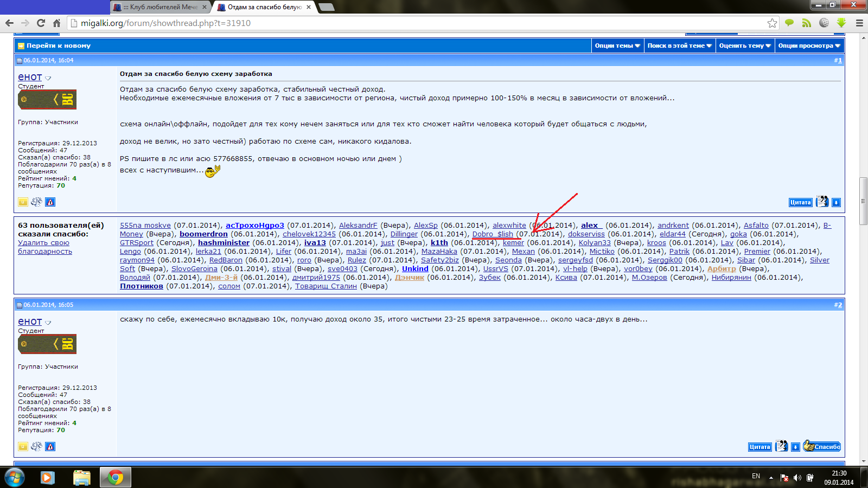The height and width of the screenshot is (488, 868).
Task: Click the reputation scales icon in post #1
Action: click(x=36, y=202)
